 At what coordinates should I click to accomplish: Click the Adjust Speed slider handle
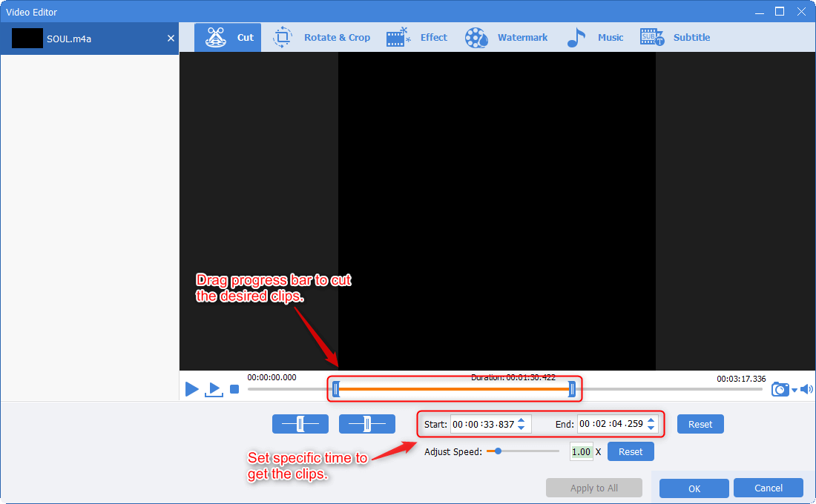point(498,451)
